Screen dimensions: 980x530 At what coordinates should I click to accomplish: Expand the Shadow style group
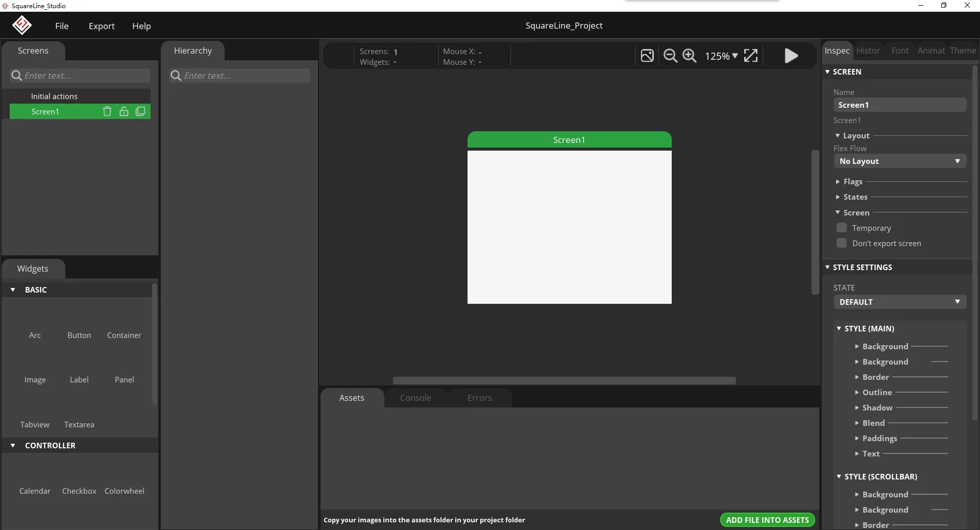tap(857, 407)
